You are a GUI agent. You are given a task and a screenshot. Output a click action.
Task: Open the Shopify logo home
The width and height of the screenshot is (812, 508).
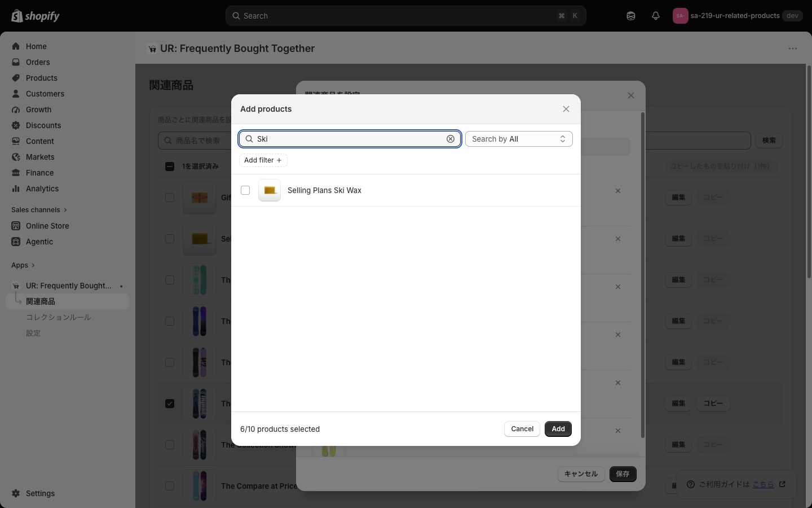click(x=36, y=16)
